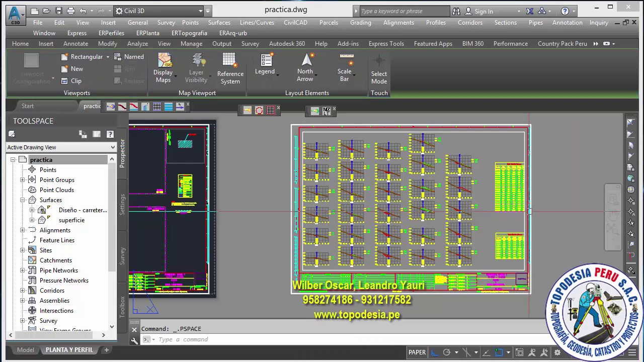This screenshot has height=362, width=644.
Task: Click the Reference System tool
Action: click(230, 69)
